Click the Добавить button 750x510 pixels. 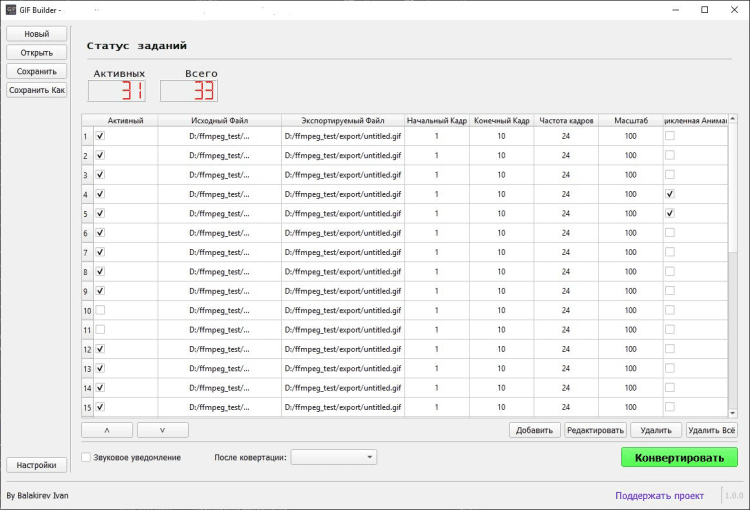(x=534, y=430)
